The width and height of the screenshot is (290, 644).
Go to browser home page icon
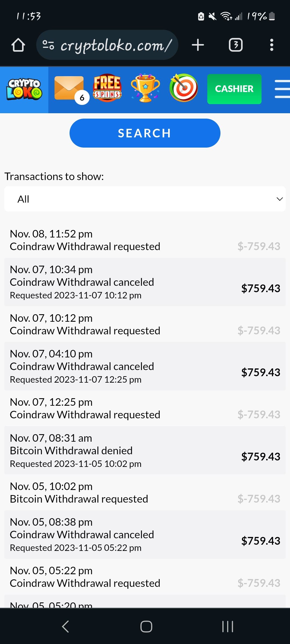(18, 45)
